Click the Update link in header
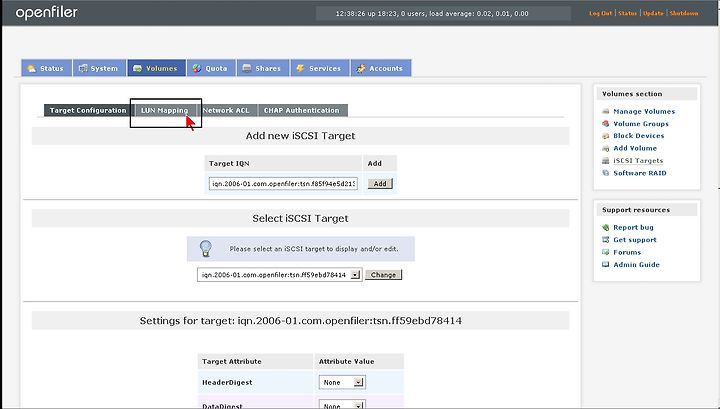Image resolution: width=720 pixels, height=409 pixels. (x=653, y=13)
